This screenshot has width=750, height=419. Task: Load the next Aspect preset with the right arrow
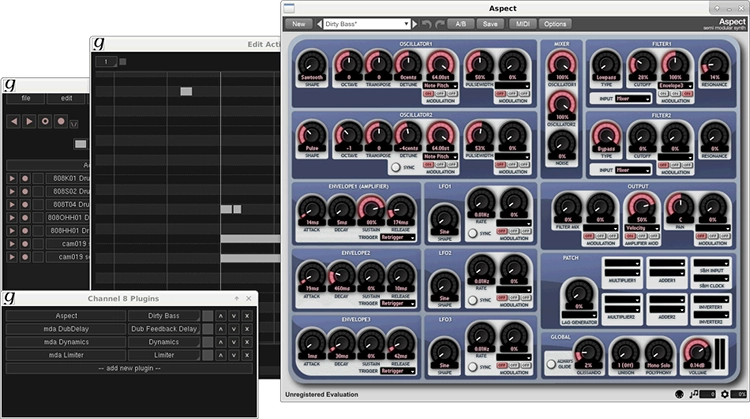click(415, 24)
